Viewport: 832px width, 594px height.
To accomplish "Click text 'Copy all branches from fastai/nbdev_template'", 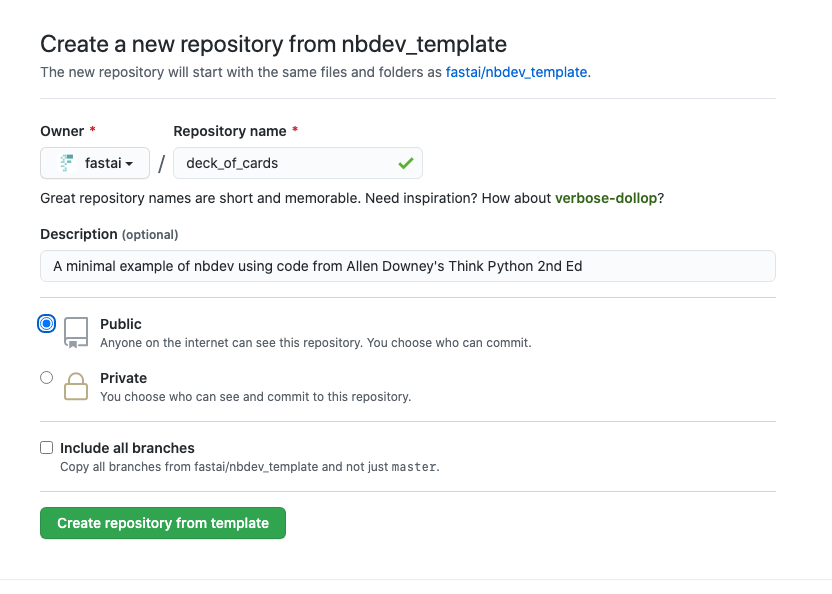I will coord(189,467).
